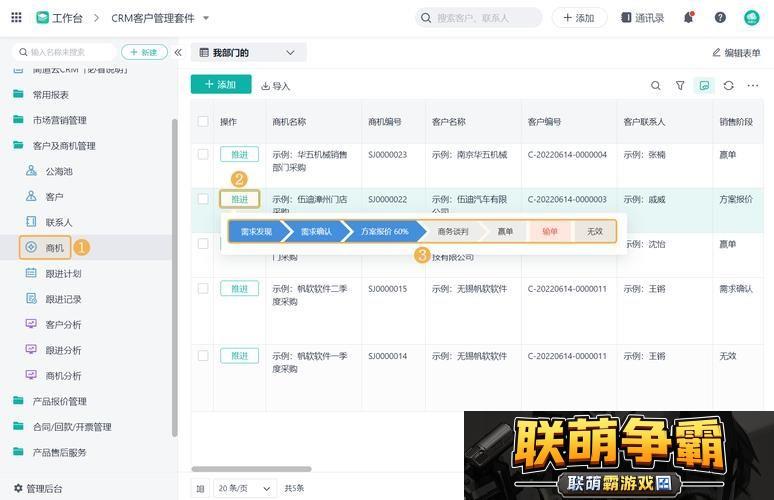
Task: Open the apps grid launcher icon
Action: pos(16,18)
